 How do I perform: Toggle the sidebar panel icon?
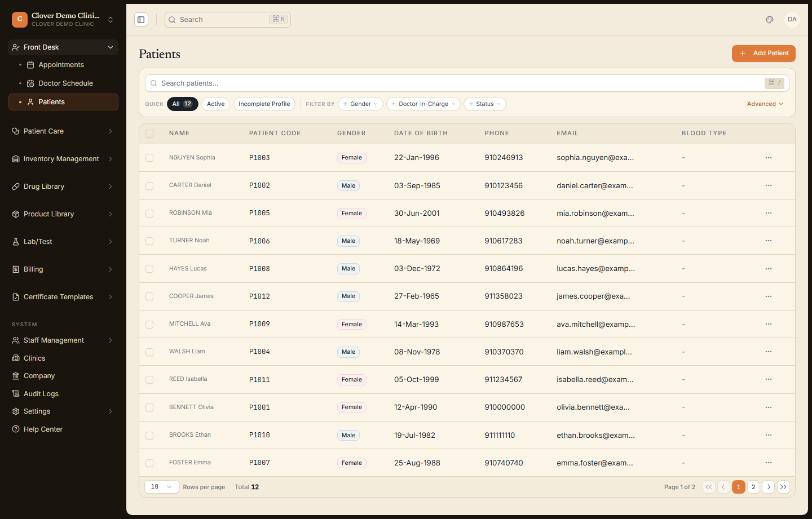click(x=141, y=20)
